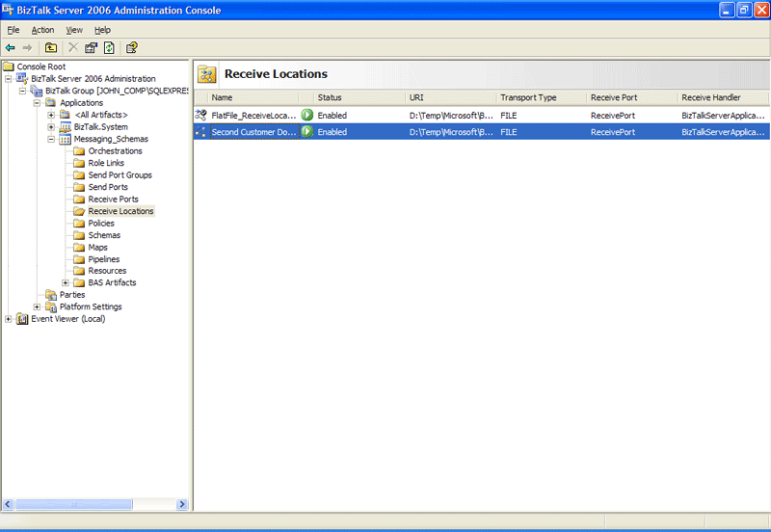Click the All Artifacts node icon
This screenshot has height=532, width=771.
click(x=65, y=115)
